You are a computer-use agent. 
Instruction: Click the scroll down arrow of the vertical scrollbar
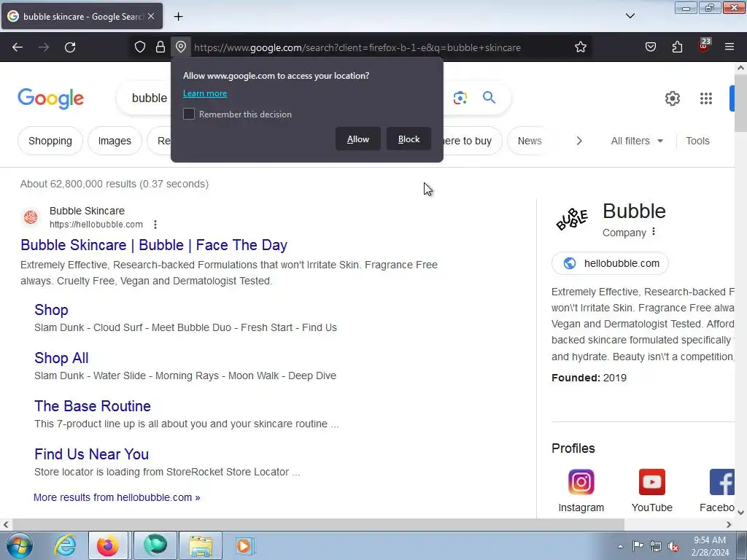[x=740, y=513]
